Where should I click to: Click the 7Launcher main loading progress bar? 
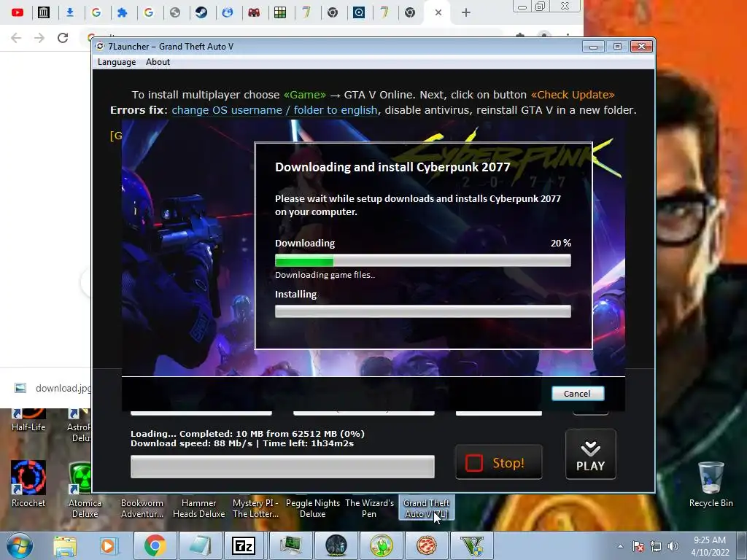(x=282, y=466)
